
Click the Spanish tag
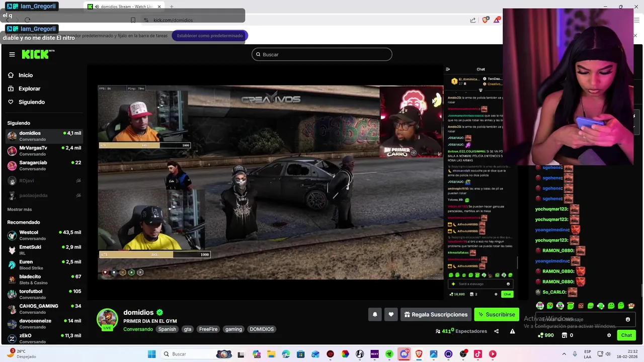tap(167, 329)
